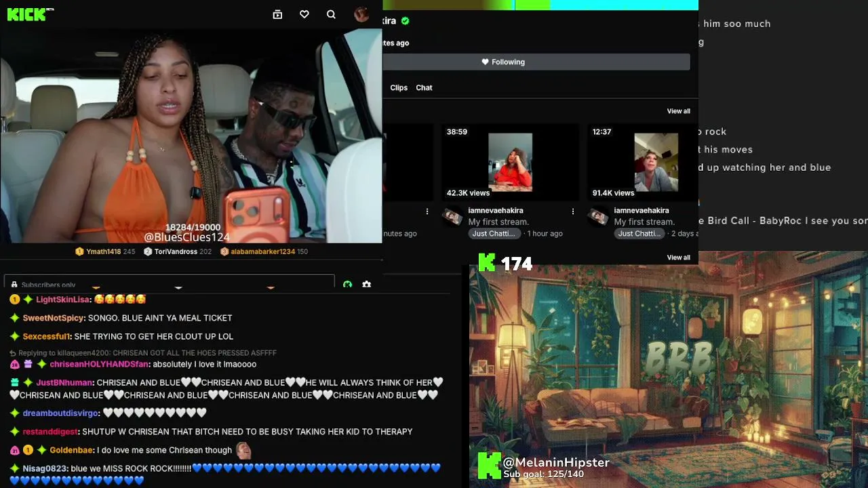Open SweetNotSpicy's username in chat
Image resolution: width=868 pixels, height=488 pixels.
pyautogui.click(x=54, y=318)
